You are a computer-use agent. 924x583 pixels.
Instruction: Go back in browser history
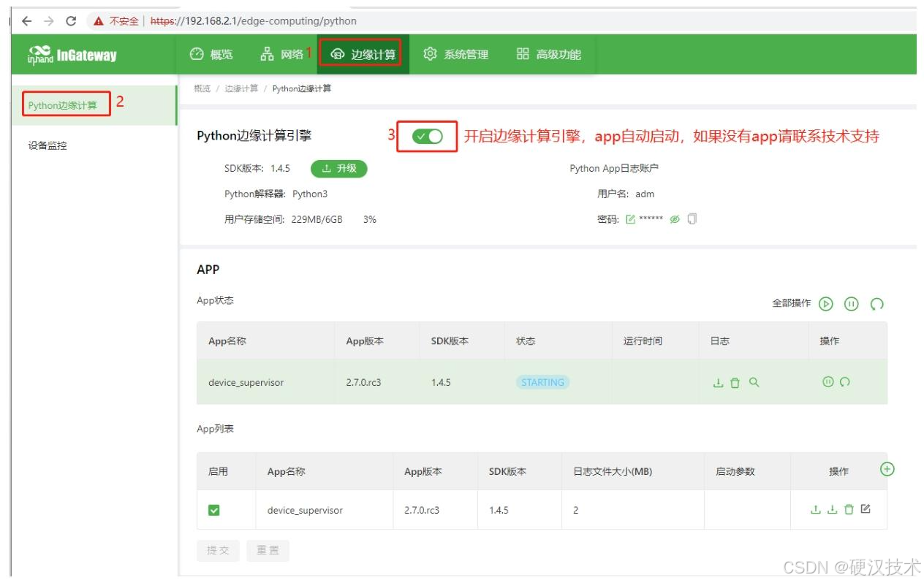[26, 21]
